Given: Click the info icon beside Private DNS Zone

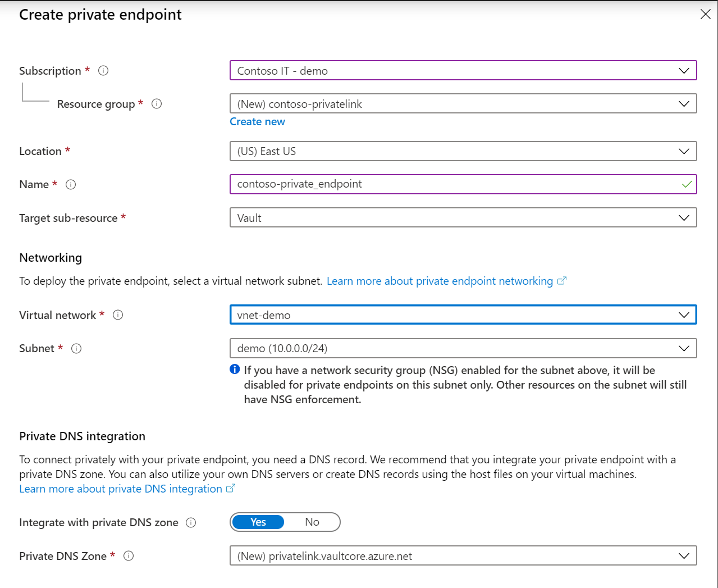Looking at the screenshot, I should (128, 556).
